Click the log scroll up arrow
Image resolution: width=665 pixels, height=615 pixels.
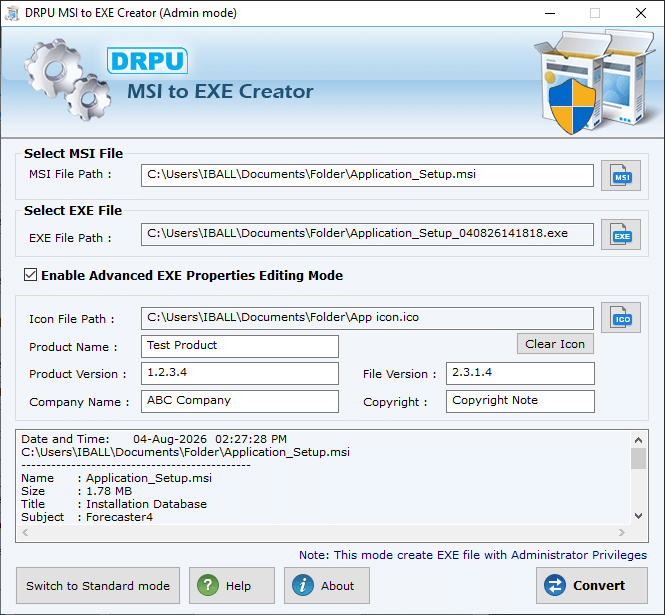[x=638, y=440]
